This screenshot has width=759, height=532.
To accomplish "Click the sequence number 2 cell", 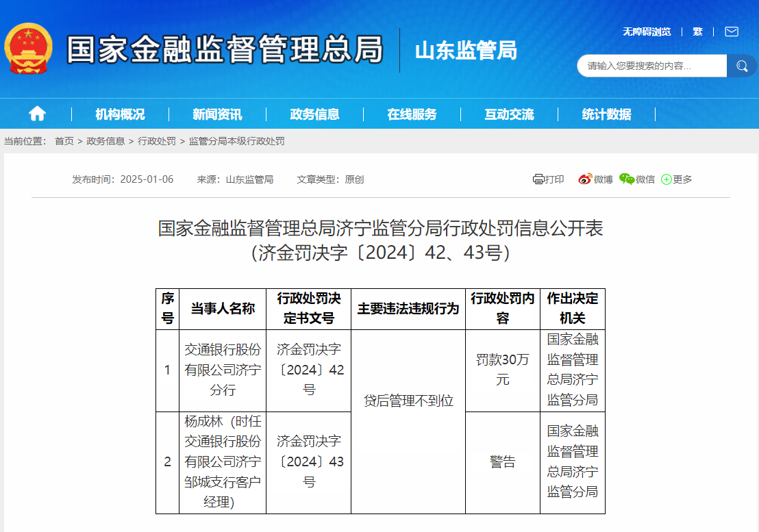I will pyautogui.click(x=167, y=462).
